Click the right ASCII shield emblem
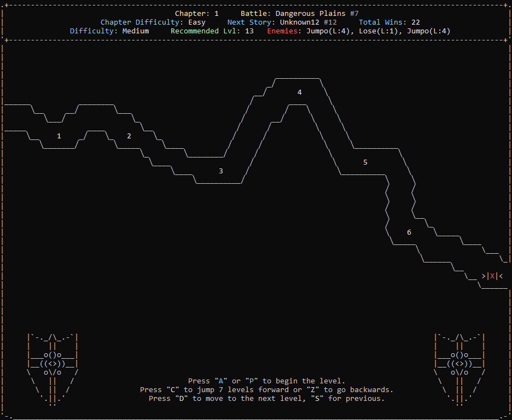512x420 pixels. [x=459, y=369]
